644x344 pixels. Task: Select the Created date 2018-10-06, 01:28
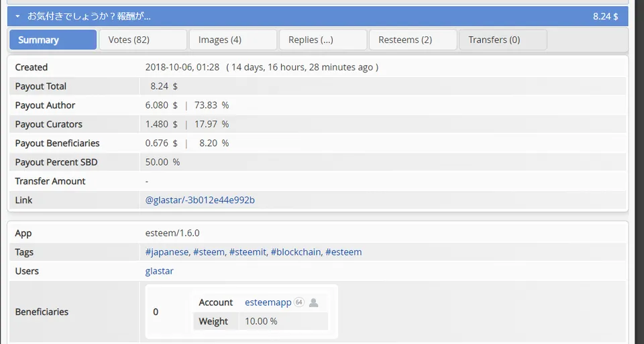[x=182, y=67]
